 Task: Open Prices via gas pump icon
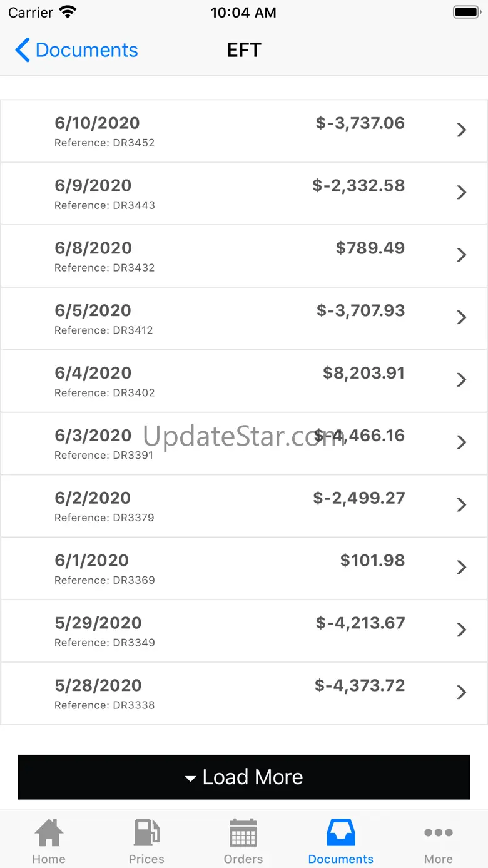pos(146,834)
